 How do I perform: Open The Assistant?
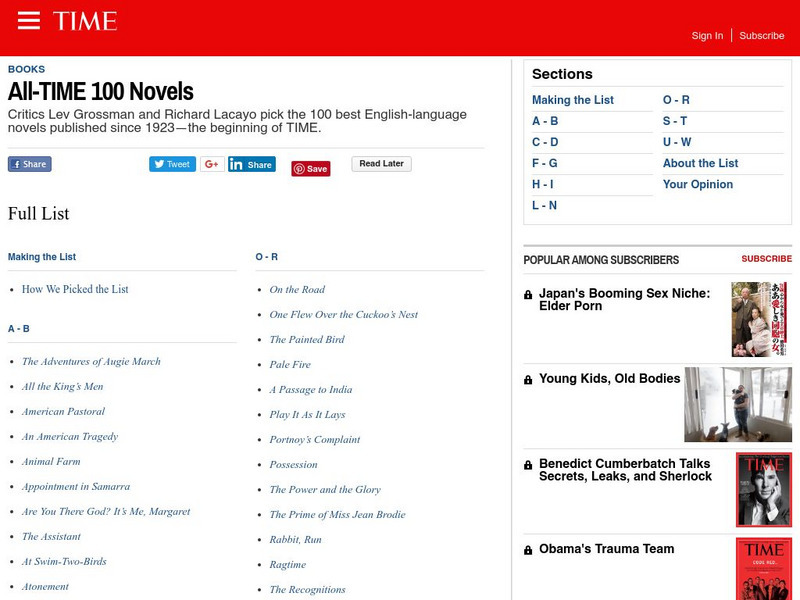(52, 536)
